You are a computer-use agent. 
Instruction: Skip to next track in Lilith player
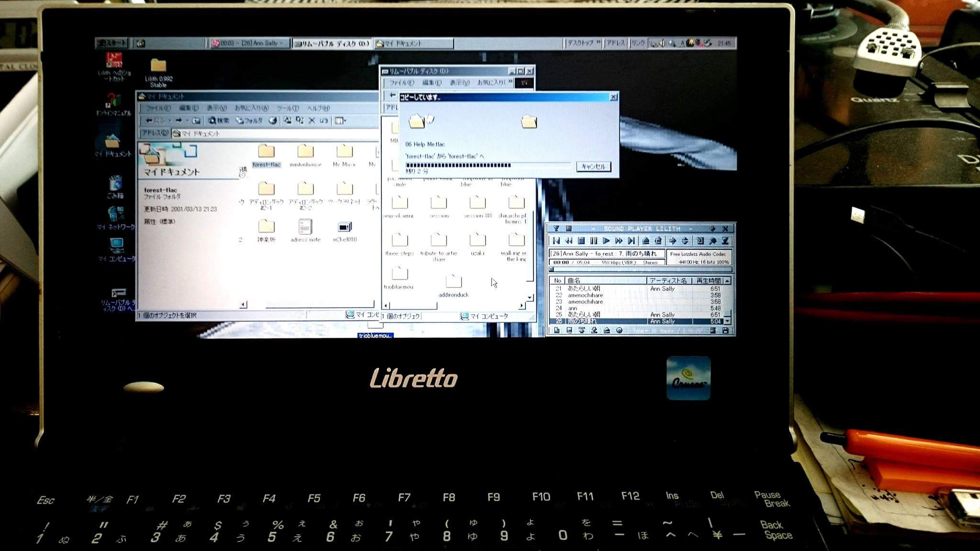point(631,241)
